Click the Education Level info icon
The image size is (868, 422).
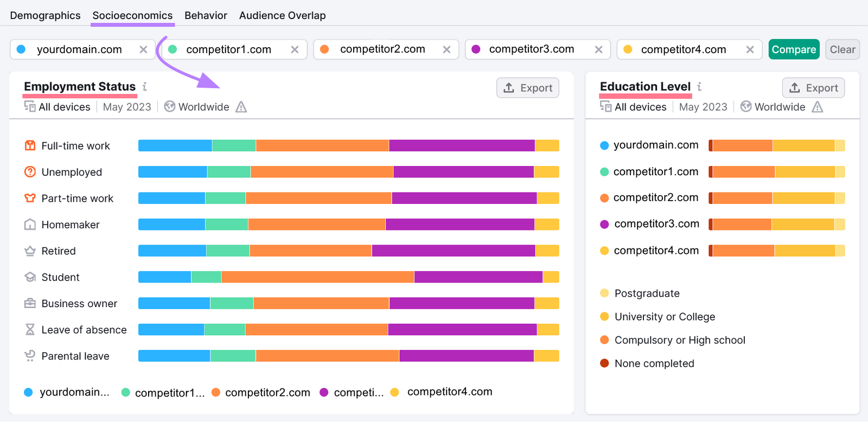click(x=699, y=87)
